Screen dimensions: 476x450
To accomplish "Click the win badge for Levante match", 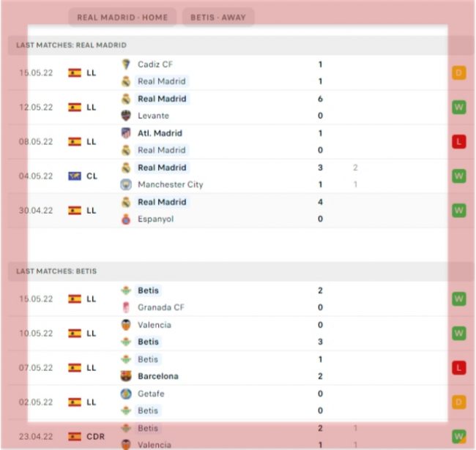I will pos(459,108).
